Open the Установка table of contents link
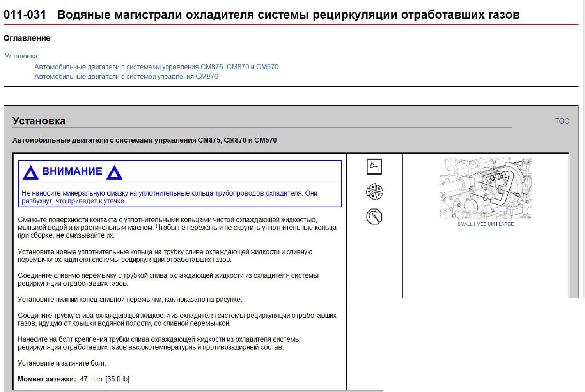The height and width of the screenshot is (392, 585). tap(21, 56)
